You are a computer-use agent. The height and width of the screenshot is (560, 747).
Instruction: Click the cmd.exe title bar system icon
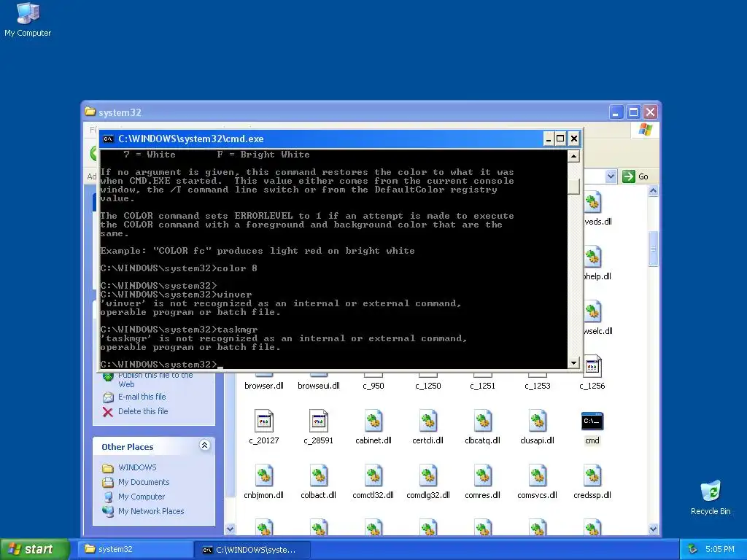point(108,139)
